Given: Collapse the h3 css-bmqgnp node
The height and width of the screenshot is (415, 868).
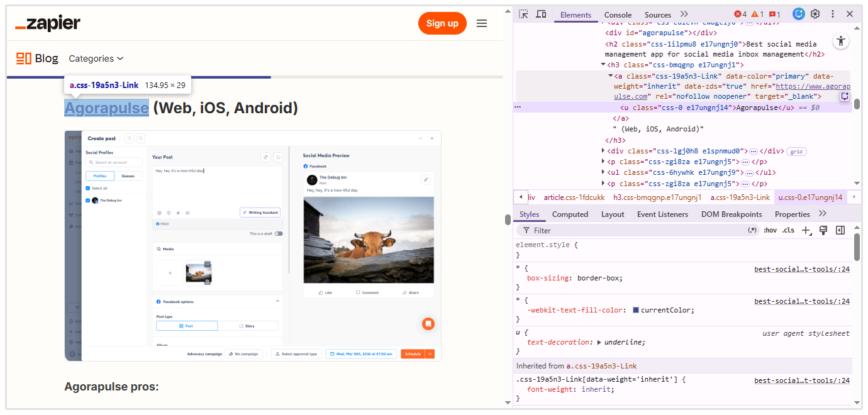Looking at the screenshot, I should tap(604, 65).
